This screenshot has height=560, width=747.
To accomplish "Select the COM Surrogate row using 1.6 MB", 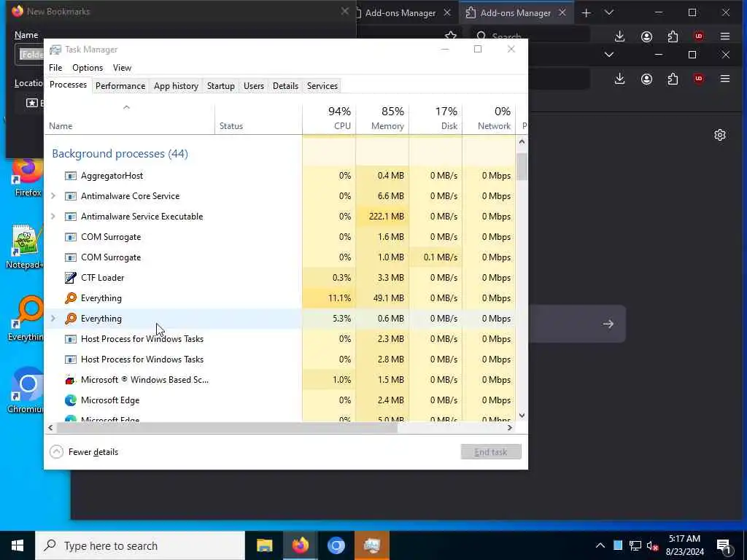I will tap(280, 237).
